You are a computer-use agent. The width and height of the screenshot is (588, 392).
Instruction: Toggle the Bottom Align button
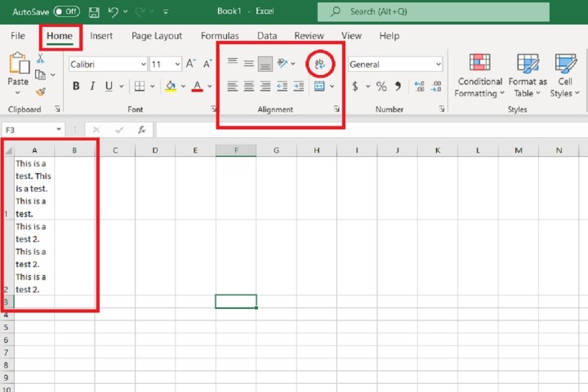pyautogui.click(x=265, y=64)
